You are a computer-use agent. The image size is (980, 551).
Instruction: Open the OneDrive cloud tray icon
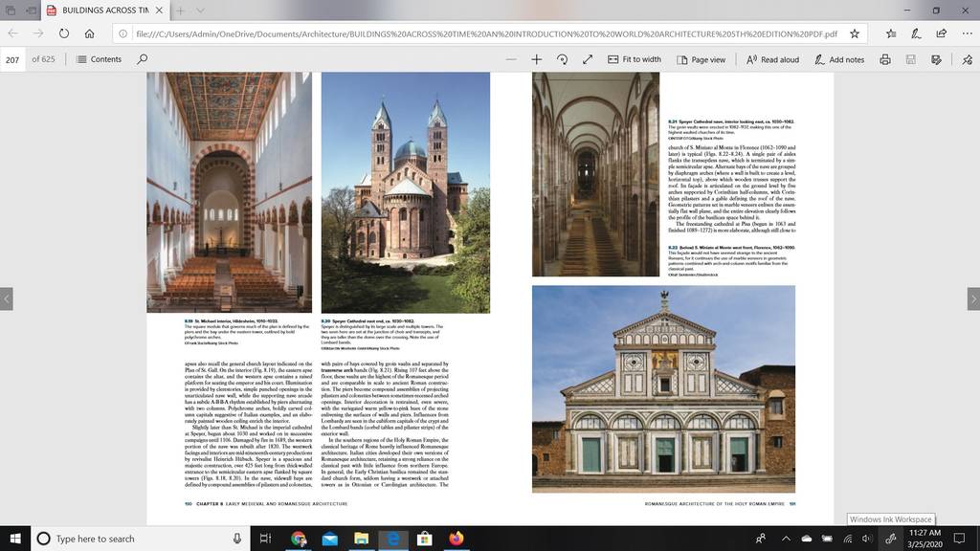806,539
